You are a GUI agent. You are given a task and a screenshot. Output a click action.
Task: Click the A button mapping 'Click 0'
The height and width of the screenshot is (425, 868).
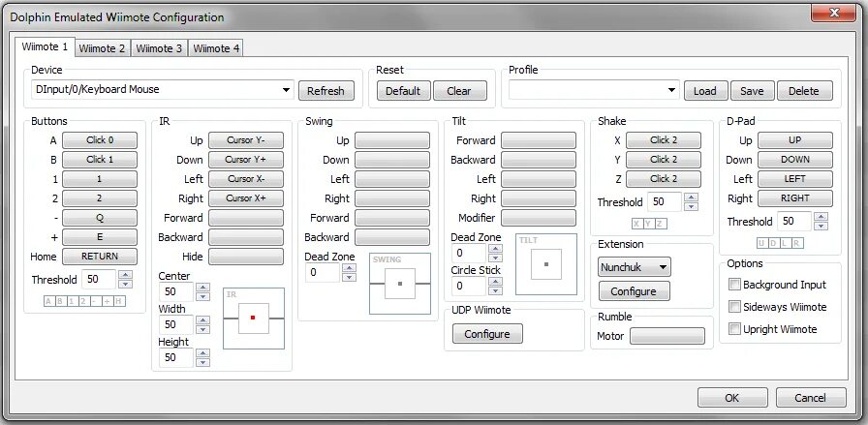coord(100,140)
